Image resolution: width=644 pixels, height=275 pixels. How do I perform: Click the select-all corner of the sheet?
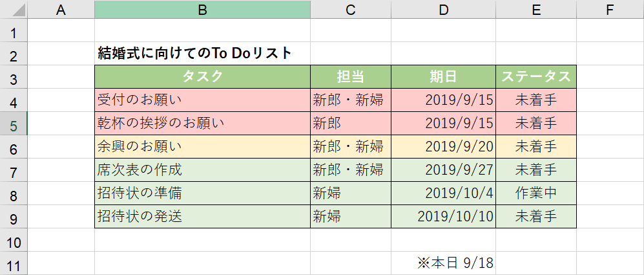pyautogui.click(x=14, y=10)
